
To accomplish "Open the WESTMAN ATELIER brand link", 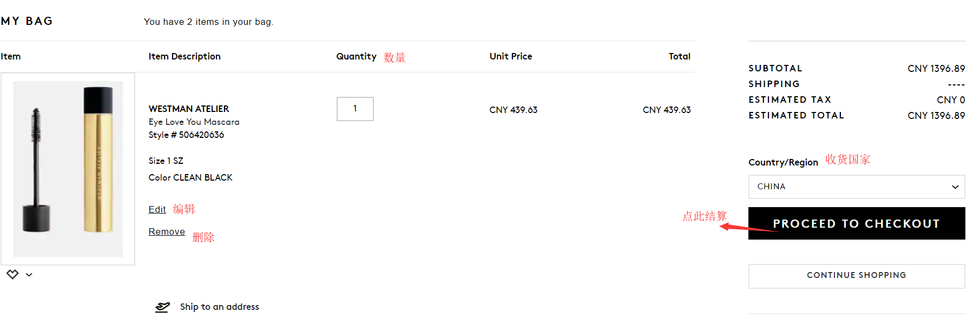I will click(x=189, y=109).
